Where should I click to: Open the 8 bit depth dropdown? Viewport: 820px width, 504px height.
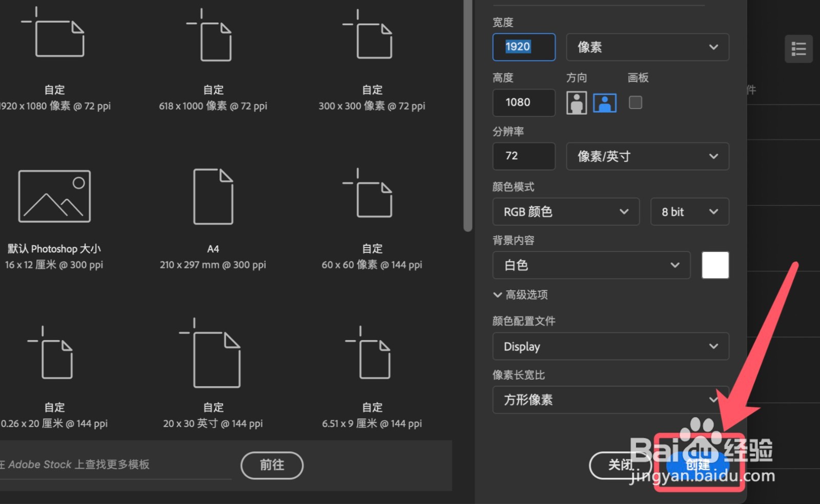click(689, 212)
